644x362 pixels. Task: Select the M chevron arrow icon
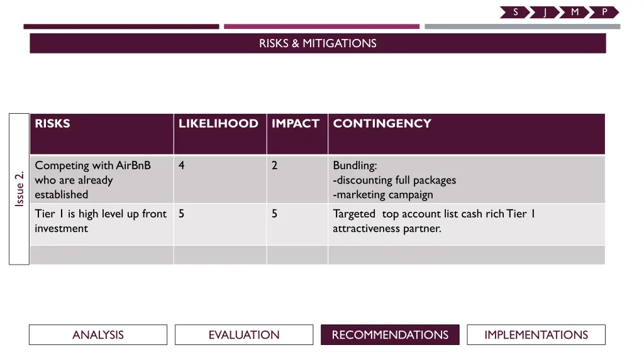pos(574,13)
